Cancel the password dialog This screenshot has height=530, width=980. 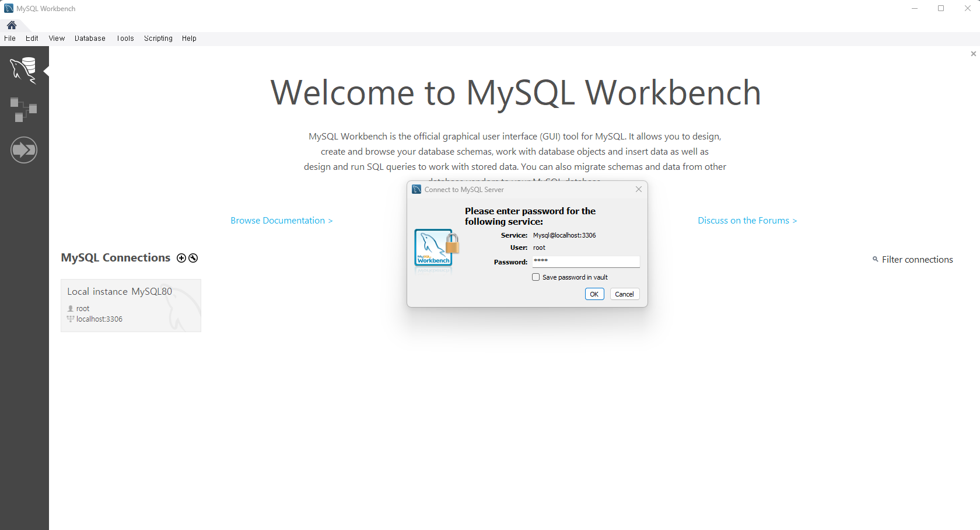(x=624, y=294)
